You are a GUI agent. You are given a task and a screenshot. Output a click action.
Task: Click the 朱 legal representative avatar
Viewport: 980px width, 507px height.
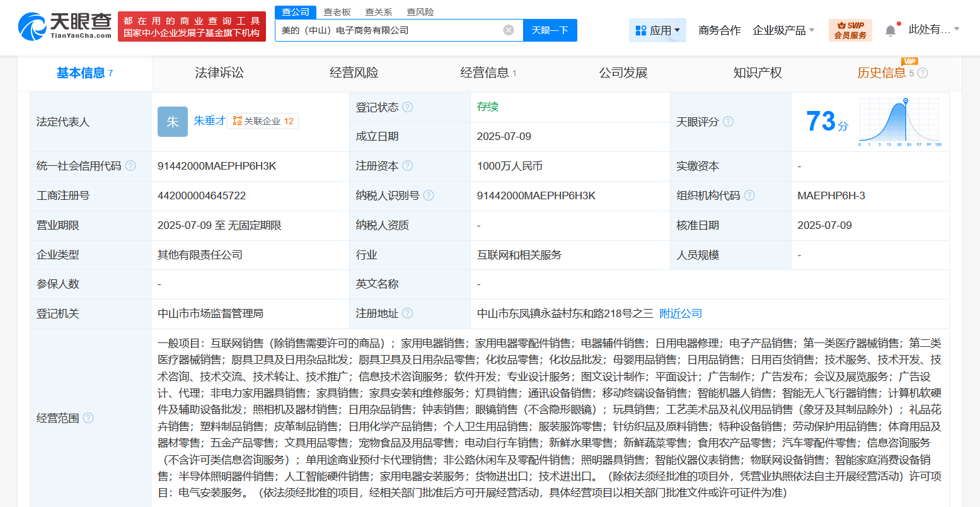tap(173, 122)
